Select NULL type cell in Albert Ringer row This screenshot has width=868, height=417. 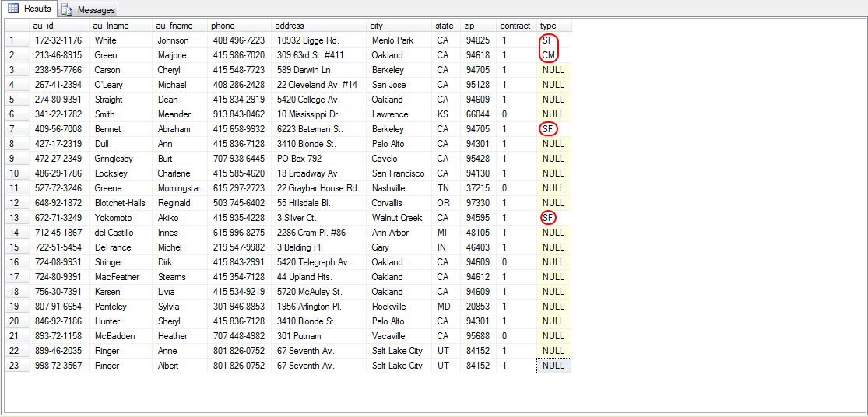click(553, 365)
